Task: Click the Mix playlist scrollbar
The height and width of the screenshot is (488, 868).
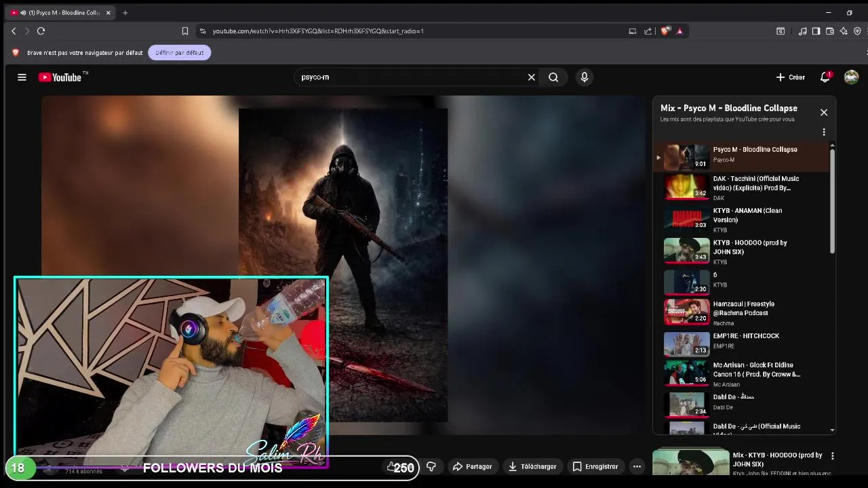Action: (832, 200)
